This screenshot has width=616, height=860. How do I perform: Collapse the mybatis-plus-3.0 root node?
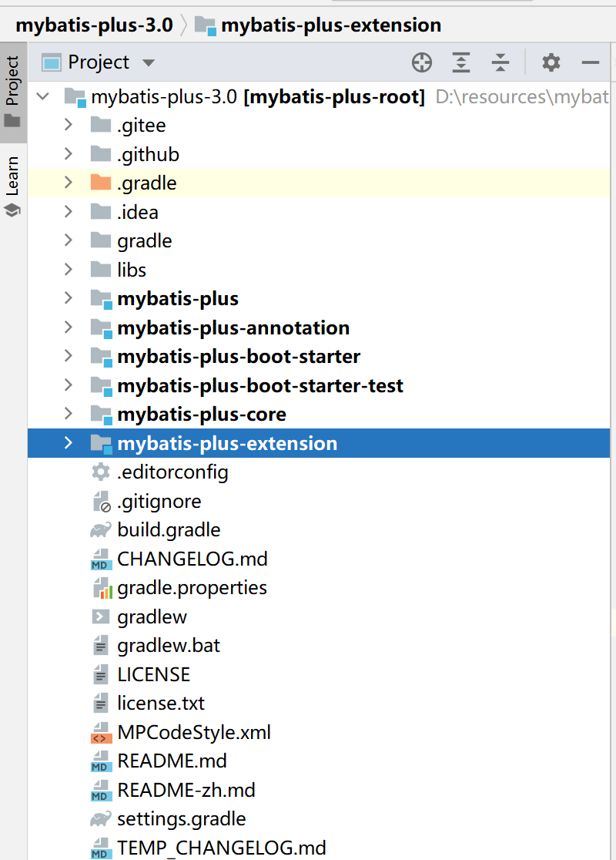(43, 96)
